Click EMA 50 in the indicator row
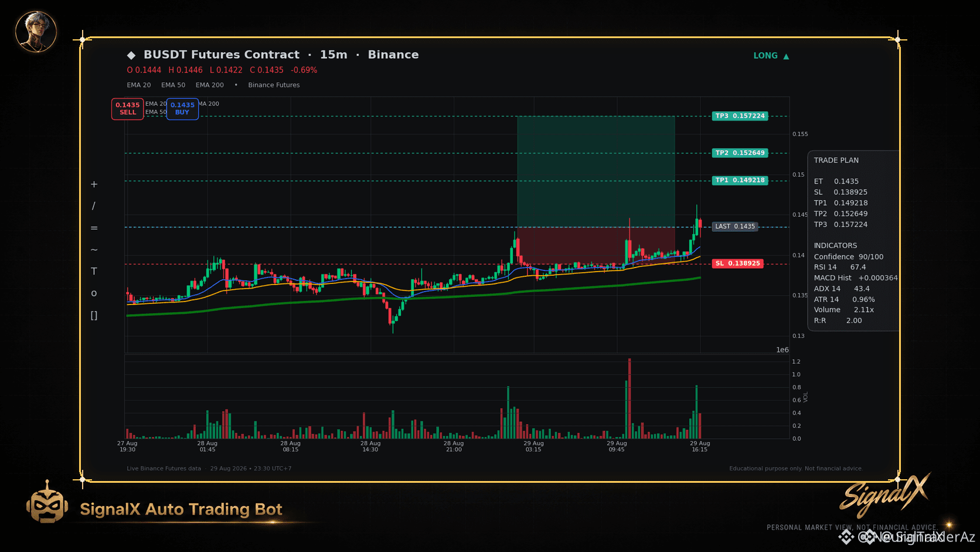The width and height of the screenshot is (980, 552). click(173, 85)
